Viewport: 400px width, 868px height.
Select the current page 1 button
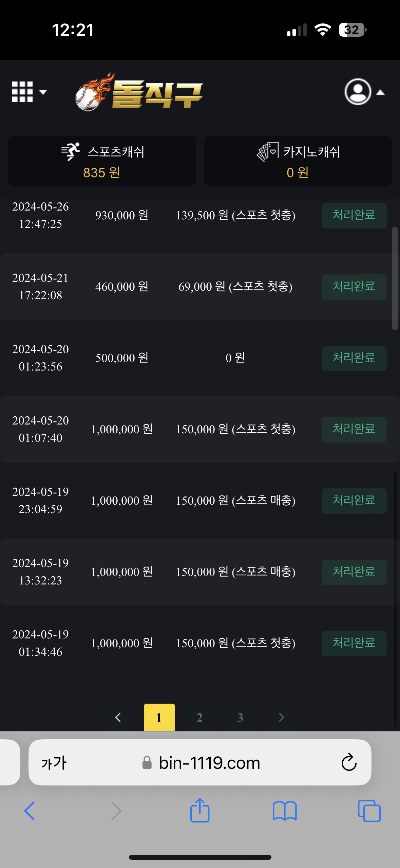pyautogui.click(x=159, y=717)
